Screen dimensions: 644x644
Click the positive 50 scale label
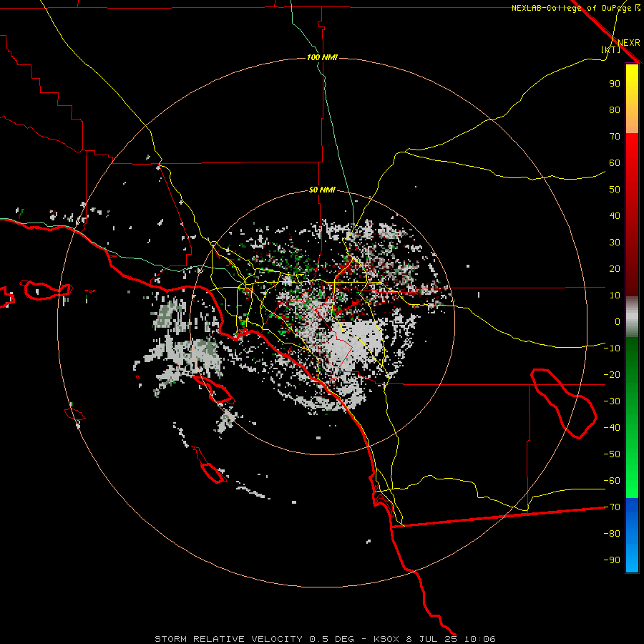click(615, 190)
